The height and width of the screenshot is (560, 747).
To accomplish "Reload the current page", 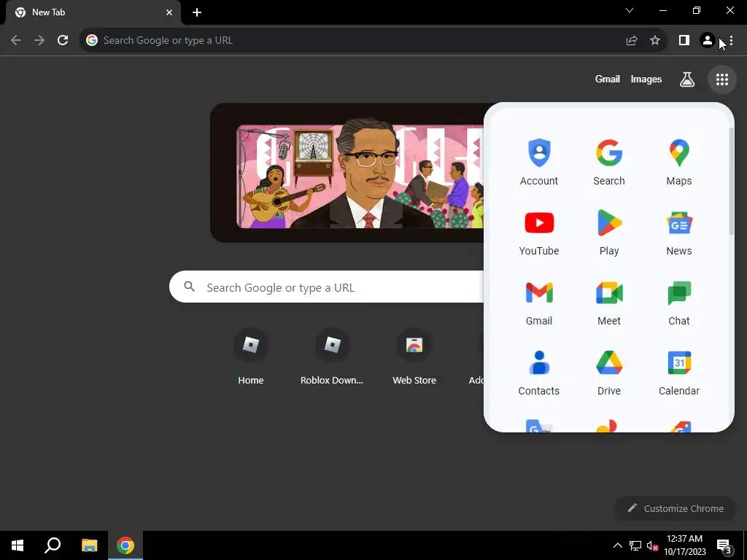I will (63, 41).
